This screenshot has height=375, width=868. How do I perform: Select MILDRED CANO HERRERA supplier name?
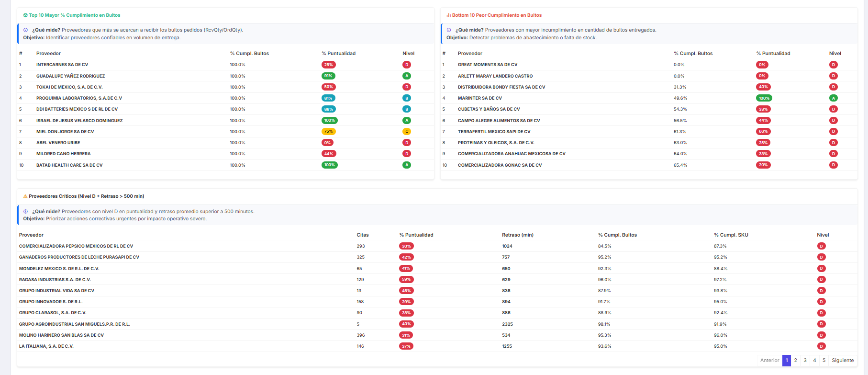click(x=63, y=154)
